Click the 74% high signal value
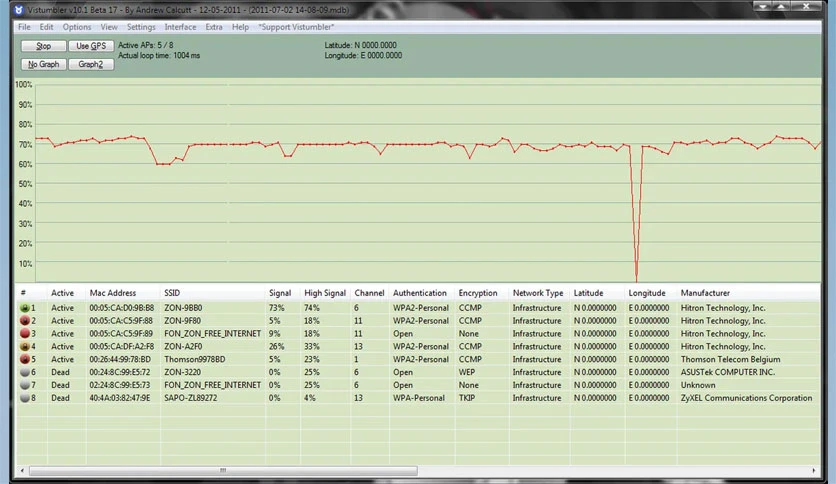 (311, 308)
